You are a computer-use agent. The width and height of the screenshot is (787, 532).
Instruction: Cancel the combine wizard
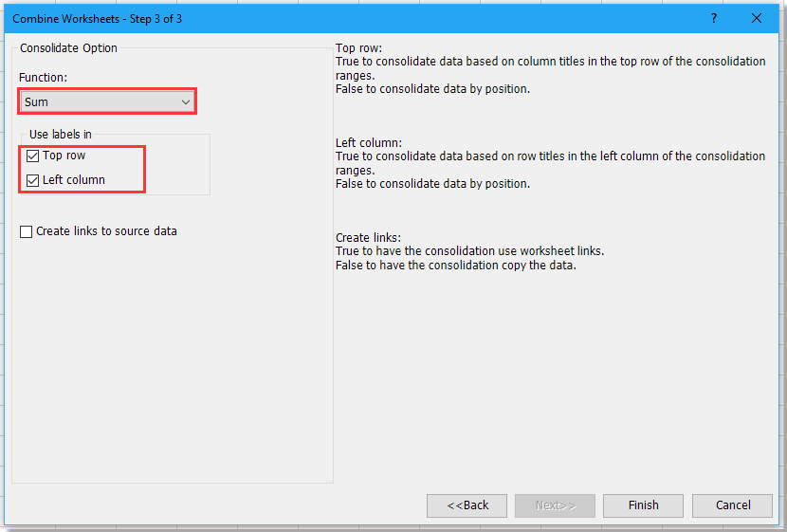coord(732,505)
